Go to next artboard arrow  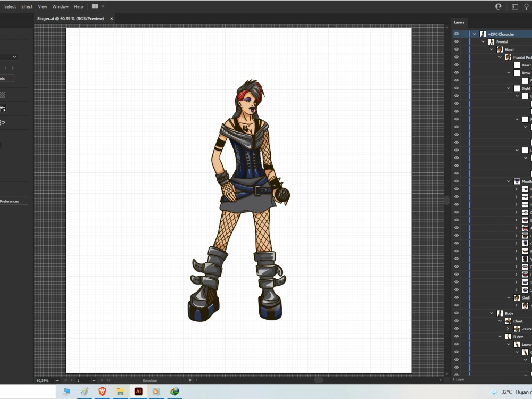point(102,380)
